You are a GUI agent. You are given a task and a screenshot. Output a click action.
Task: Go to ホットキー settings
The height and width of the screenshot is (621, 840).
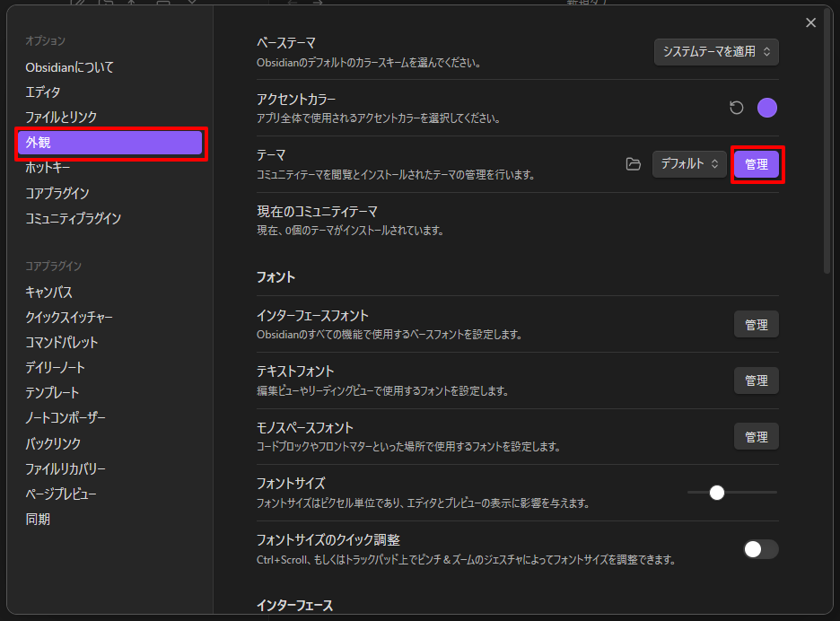coord(48,168)
